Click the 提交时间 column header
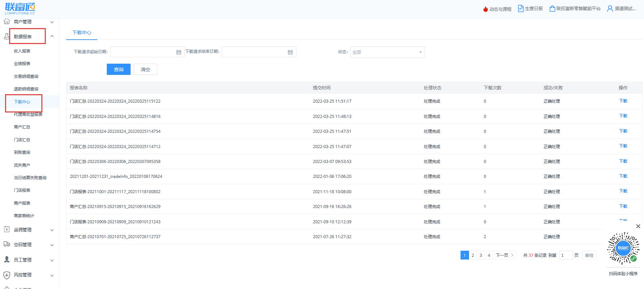Screen dimensions: 644x289 [x=321, y=88]
